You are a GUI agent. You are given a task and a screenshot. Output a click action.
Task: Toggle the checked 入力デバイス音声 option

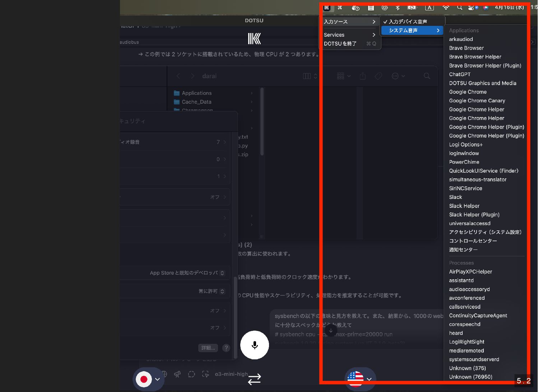(x=413, y=22)
